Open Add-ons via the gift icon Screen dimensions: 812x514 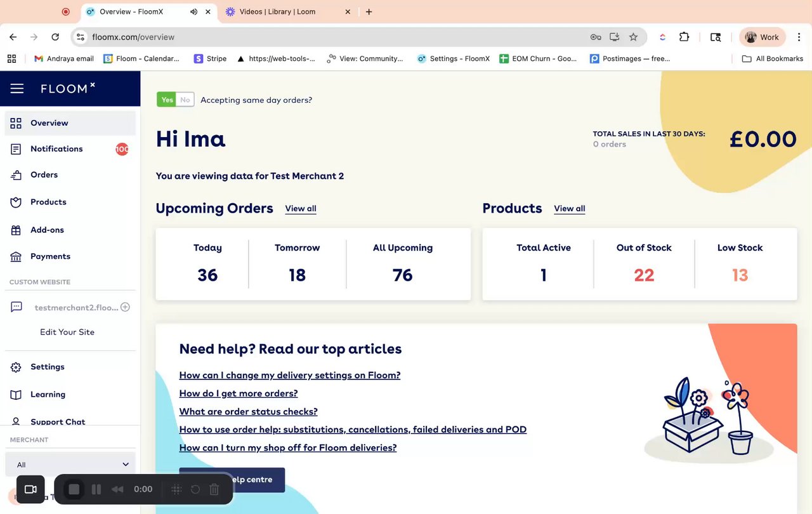pos(16,230)
